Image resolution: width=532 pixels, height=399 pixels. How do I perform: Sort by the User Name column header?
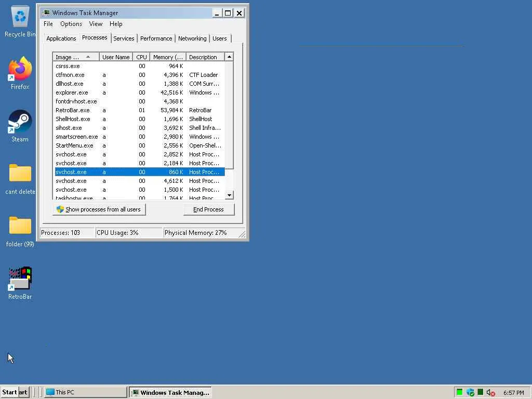[x=116, y=57]
